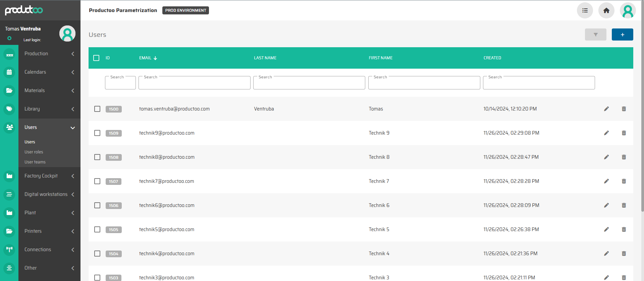Sort the table by CREATED column header
Viewport: 644px width, 281px height.
(x=492, y=58)
